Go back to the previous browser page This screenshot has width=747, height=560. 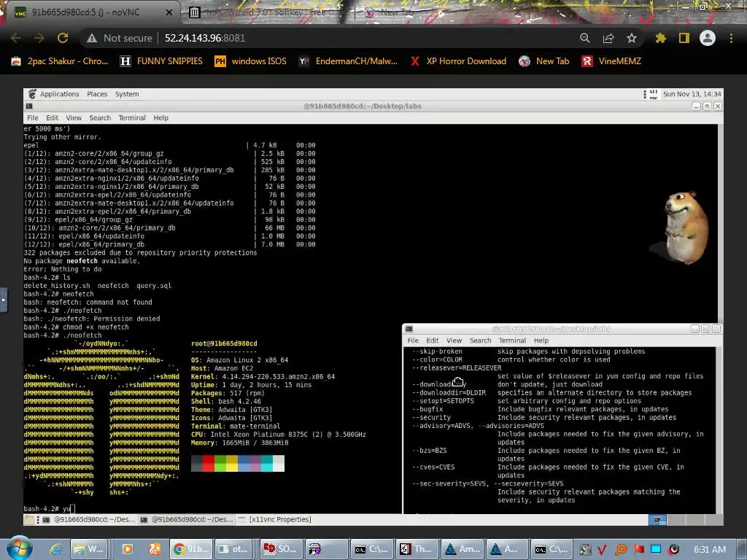(16, 38)
